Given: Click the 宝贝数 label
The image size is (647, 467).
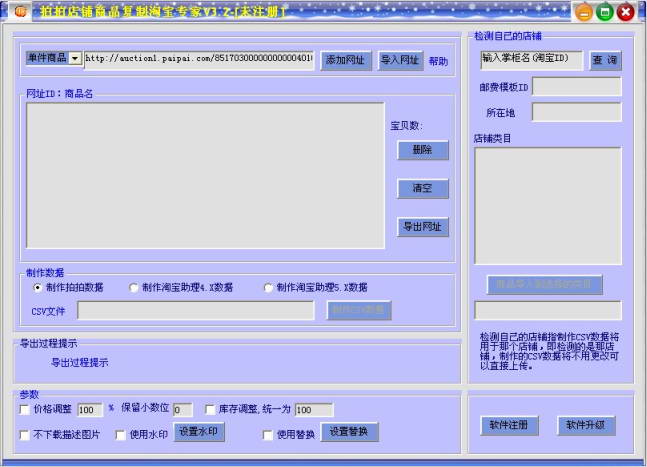Looking at the screenshot, I should [x=406, y=125].
